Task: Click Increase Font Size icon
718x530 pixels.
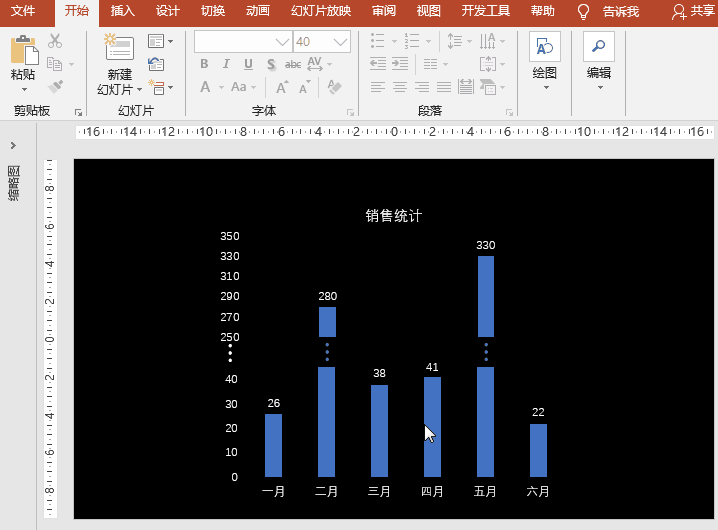Action: pos(282,87)
